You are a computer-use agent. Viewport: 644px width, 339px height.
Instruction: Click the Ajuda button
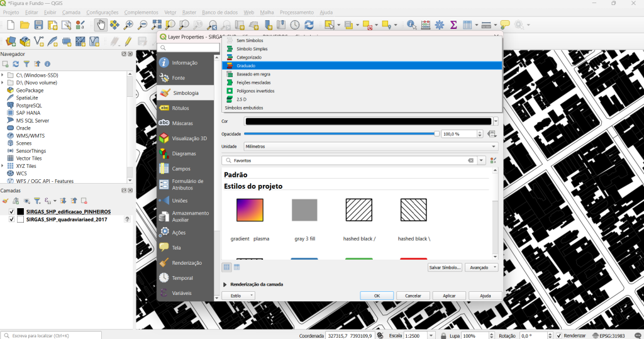click(x=486, y=296)
